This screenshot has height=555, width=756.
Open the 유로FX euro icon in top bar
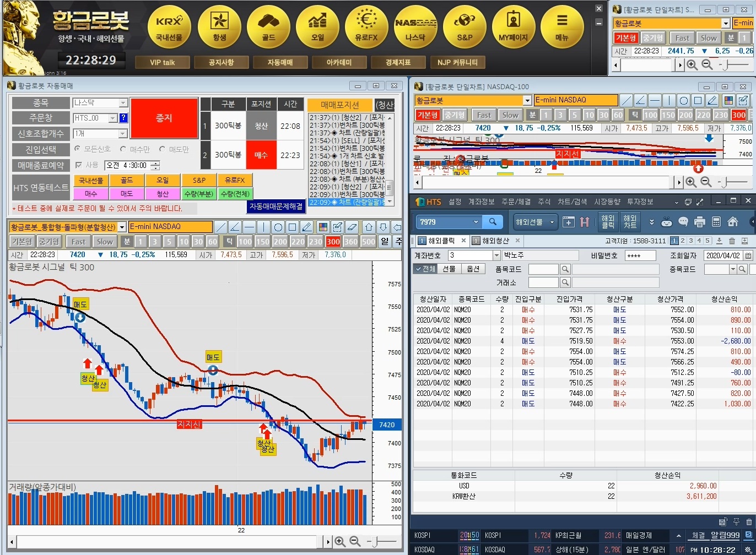point(366,26)
